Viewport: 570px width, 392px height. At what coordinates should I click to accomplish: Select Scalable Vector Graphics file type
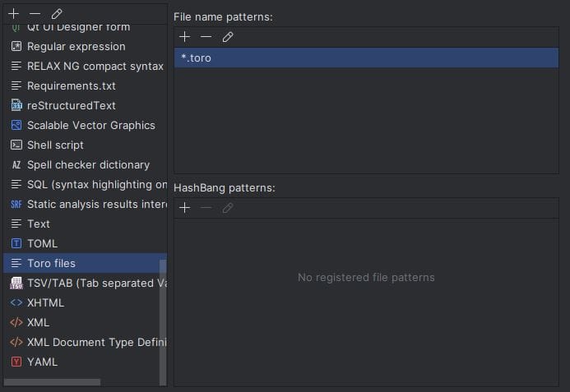(90, 125)
